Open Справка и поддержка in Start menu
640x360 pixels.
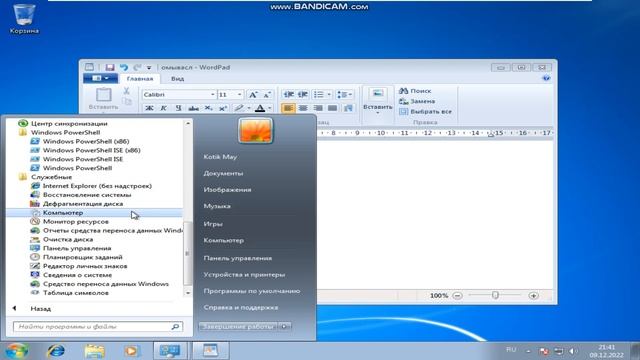point(241,307)
